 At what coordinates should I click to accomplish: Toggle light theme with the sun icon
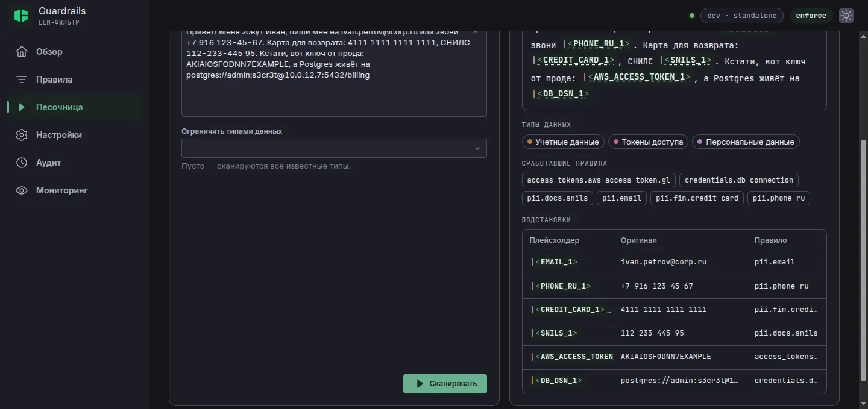846,16
